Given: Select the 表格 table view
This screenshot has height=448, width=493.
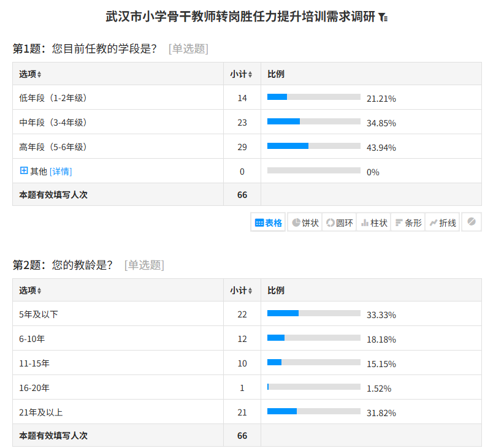Looking at the screenshot, I should 268,222.
